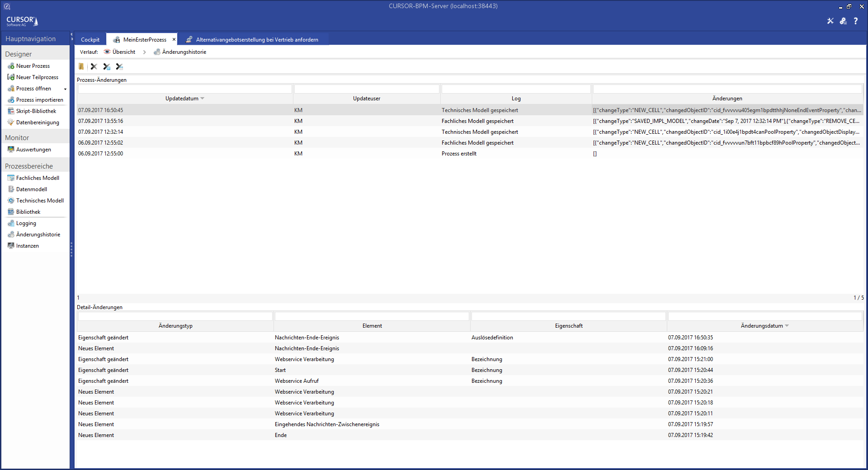Click the Neuer Prozess icon
This screenshot has width=868, height=470.
click(x=11, y=66)
